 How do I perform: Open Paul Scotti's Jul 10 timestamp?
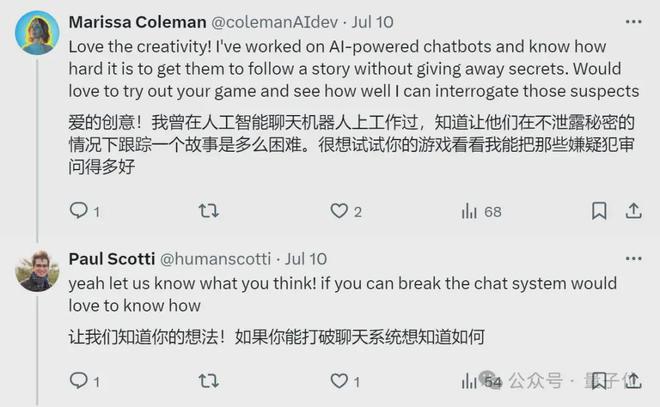click(x=306, y=259)
